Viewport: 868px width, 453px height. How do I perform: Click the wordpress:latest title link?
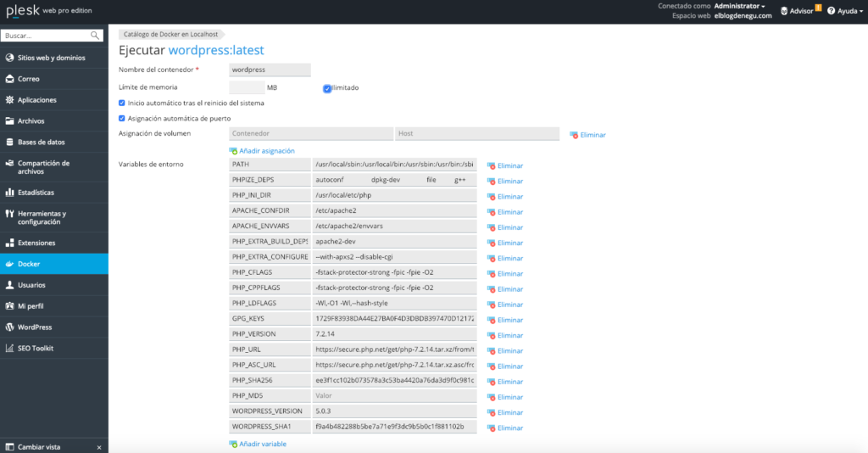[216, 50]
